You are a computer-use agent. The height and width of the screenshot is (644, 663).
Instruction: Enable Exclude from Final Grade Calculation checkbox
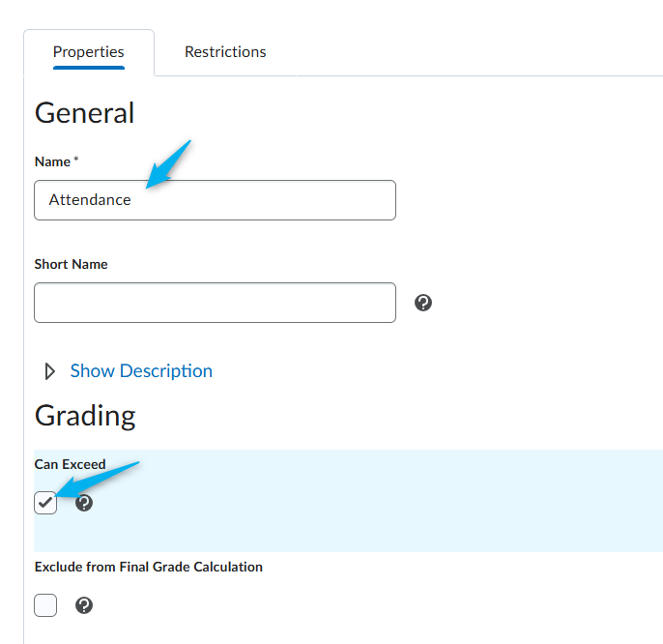tap(45, 605)
